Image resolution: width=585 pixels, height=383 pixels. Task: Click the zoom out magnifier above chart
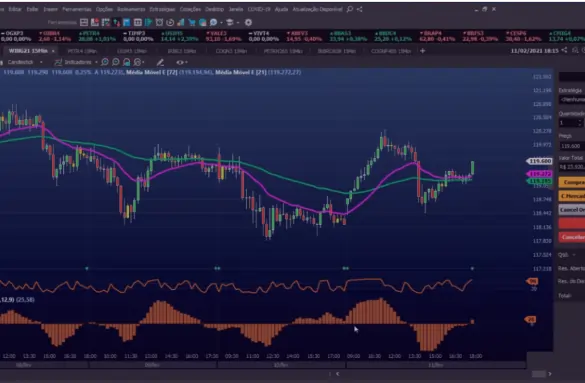pos(116,62)
